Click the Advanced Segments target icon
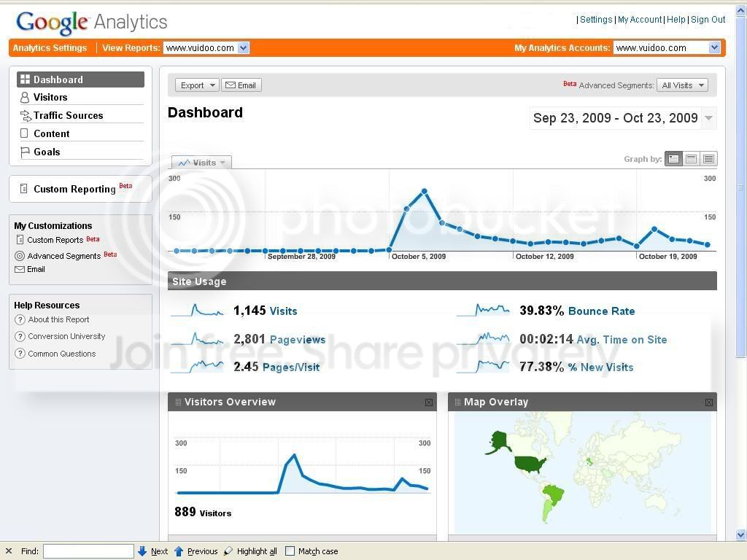The height and width of the screenshot is (560, 747). (x=20, y=256)
